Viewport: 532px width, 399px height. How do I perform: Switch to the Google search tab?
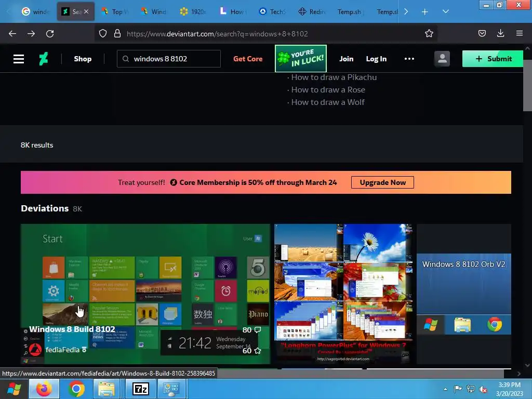[35, 11]
